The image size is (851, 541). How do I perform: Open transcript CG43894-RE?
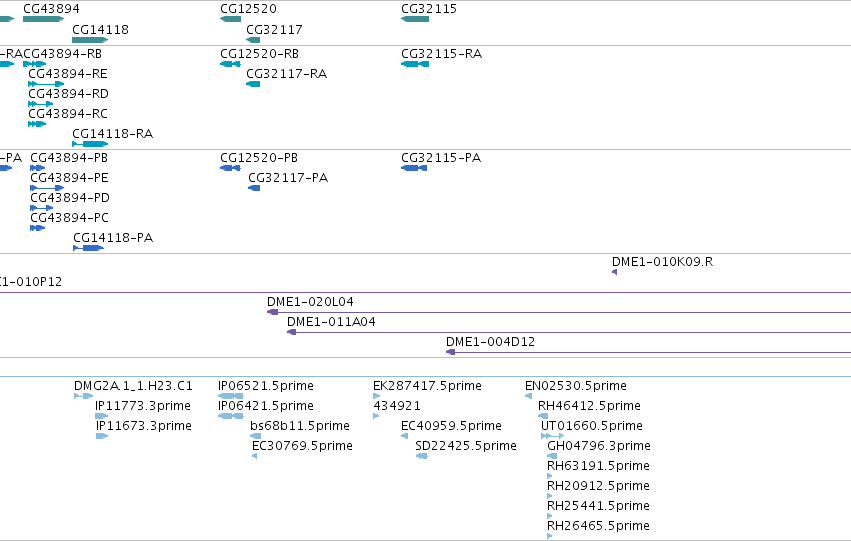tap(68, 73)
